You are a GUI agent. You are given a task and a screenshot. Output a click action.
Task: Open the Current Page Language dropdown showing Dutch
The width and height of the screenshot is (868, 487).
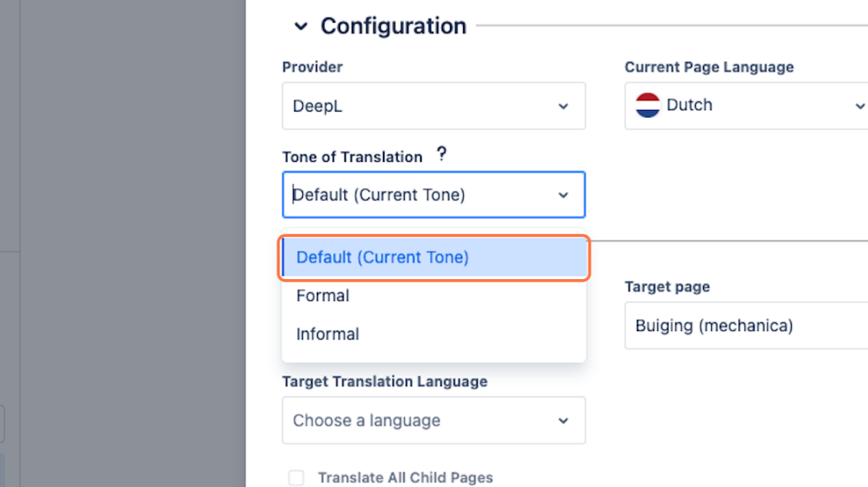pos(744,105)
